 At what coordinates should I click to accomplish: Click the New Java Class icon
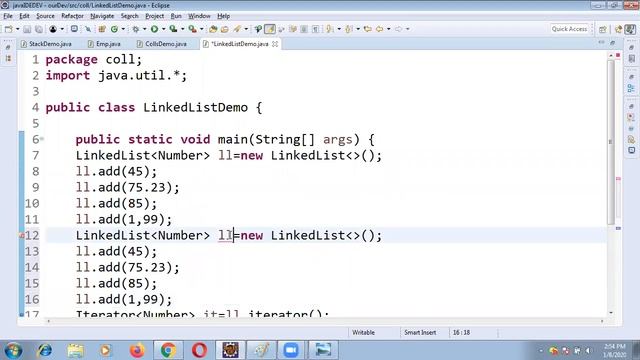point(114,29)
